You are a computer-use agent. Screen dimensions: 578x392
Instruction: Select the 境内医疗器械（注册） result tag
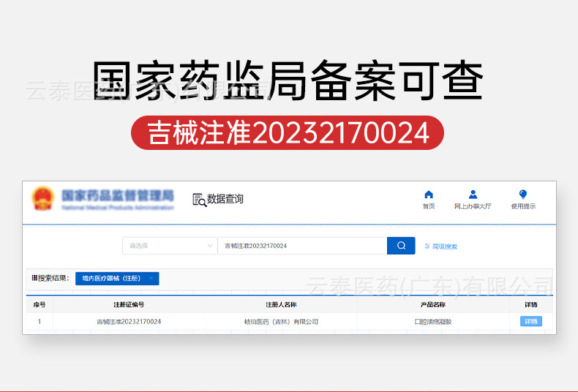pos(117,279)
